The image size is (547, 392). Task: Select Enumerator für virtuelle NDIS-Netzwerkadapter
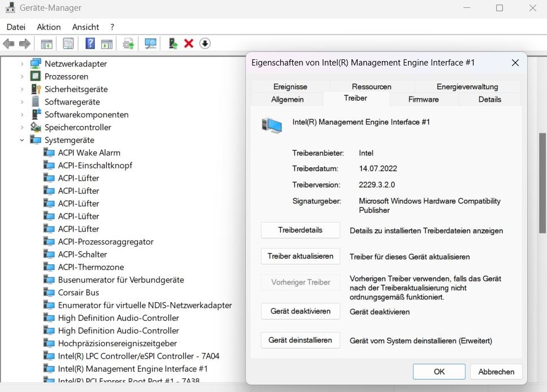click(x=145, y=305)
